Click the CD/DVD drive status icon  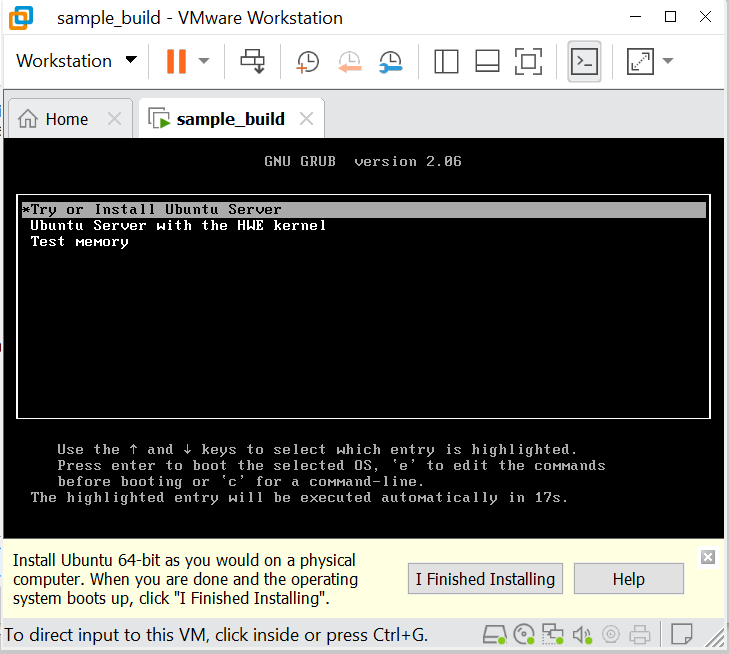[523, 634]
